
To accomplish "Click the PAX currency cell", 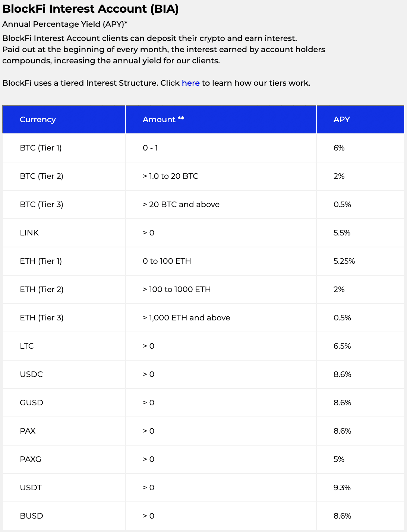I will tap(64, 431).
